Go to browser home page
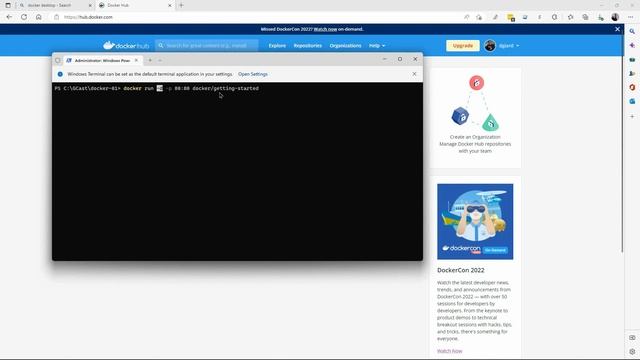The width and height of the screenshot is (640, 360). (38, 17)
